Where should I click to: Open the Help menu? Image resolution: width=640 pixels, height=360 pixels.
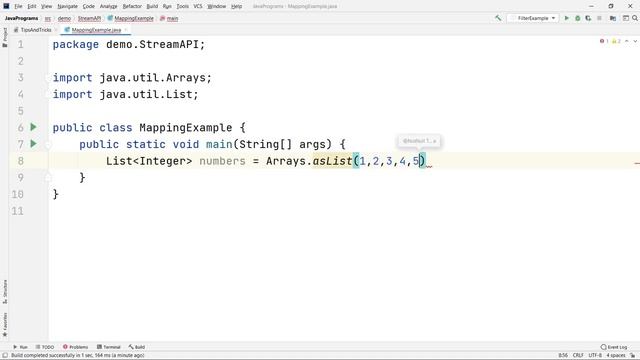click(x=236, y=6)
